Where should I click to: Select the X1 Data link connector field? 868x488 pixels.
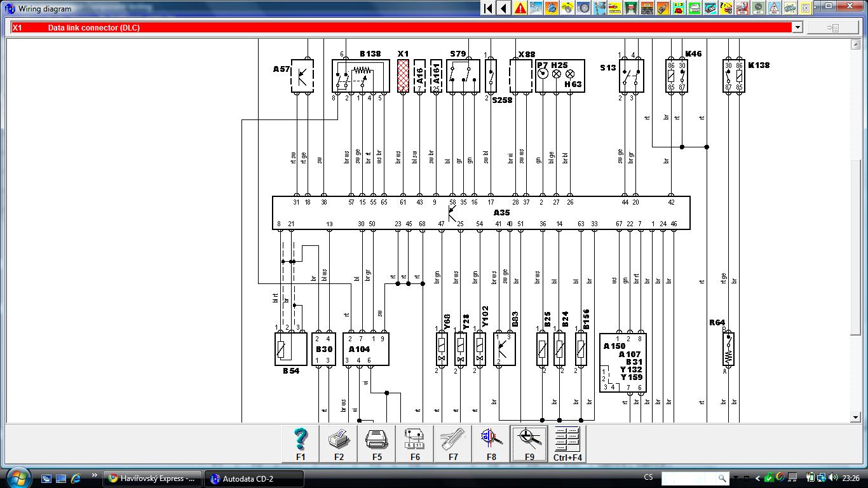(400, 27)
